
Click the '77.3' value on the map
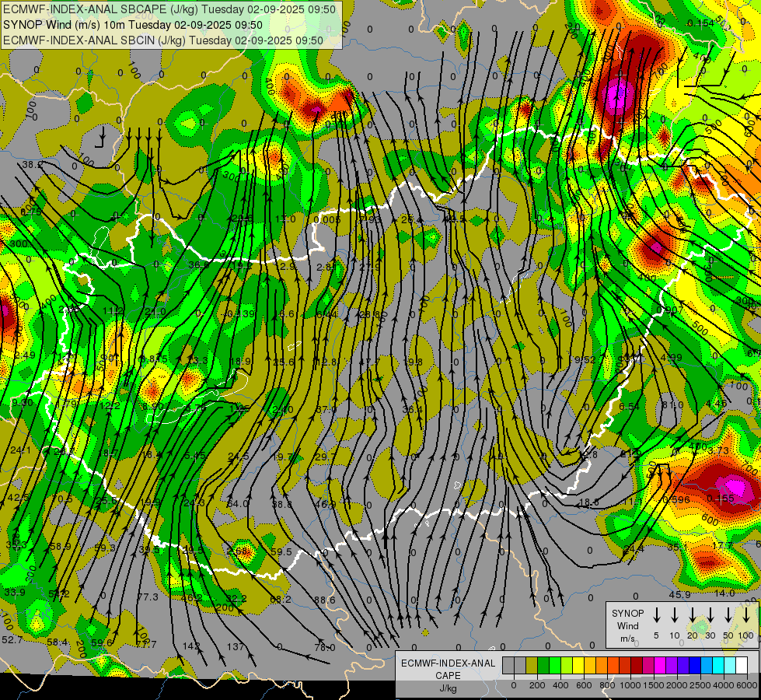pyautogui.click(x=148, y=597)
